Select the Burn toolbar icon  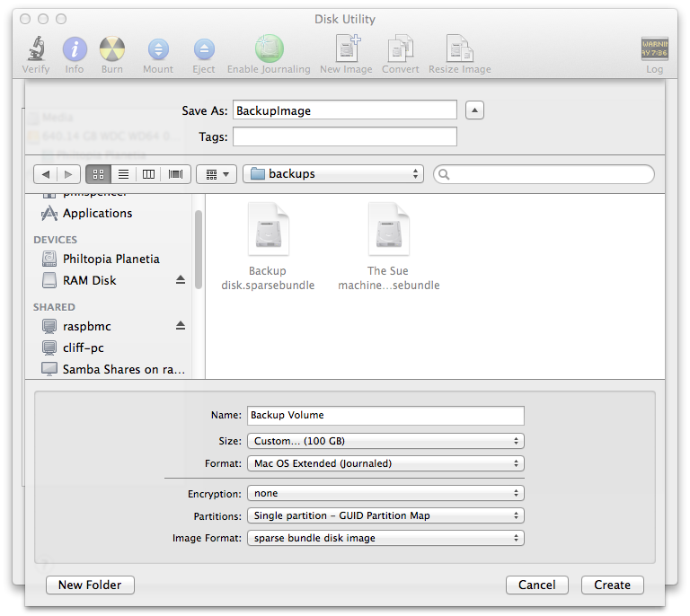112,48
